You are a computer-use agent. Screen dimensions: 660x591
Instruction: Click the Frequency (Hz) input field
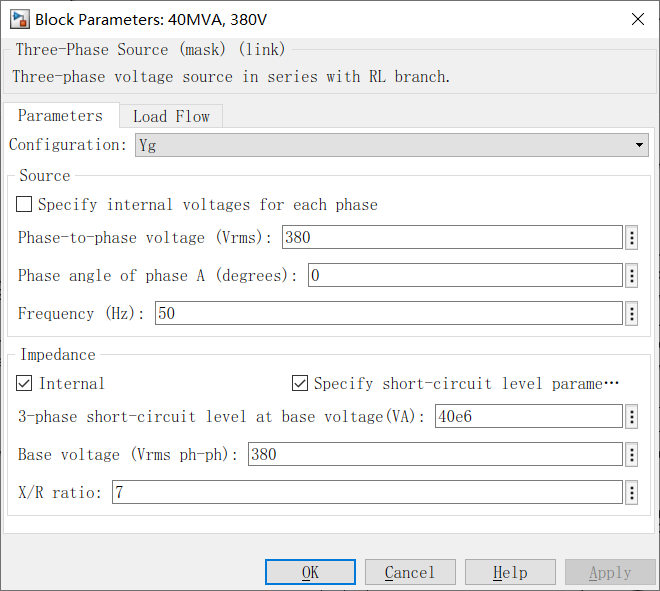pos(388,313)
